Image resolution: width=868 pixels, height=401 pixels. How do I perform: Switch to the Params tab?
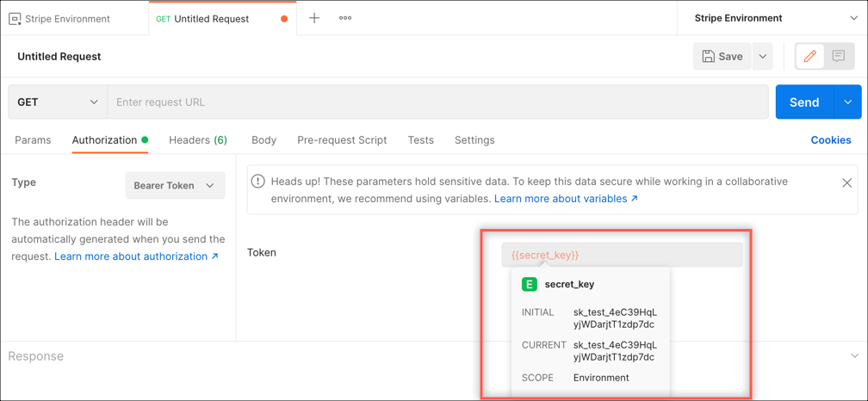click(33, 140)
